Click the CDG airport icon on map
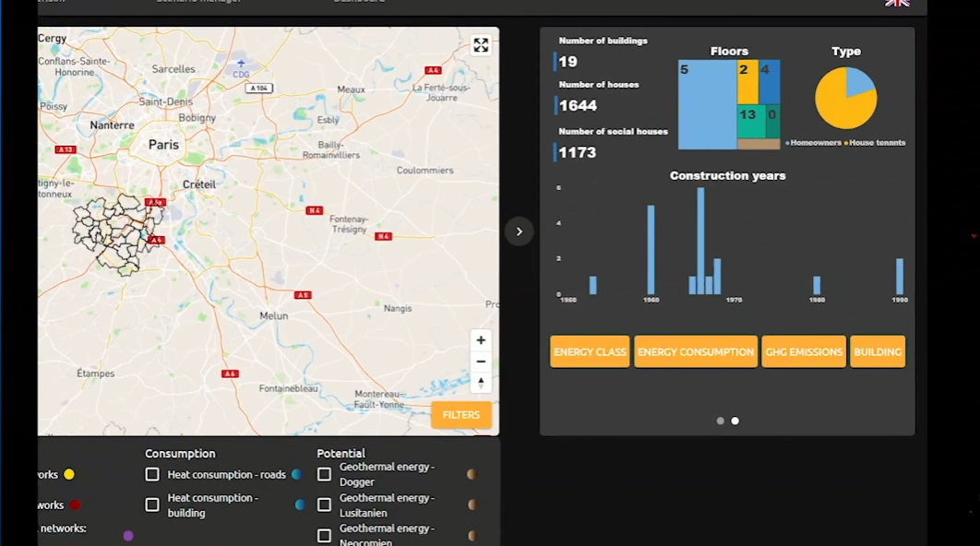 (x=241, y=64)
